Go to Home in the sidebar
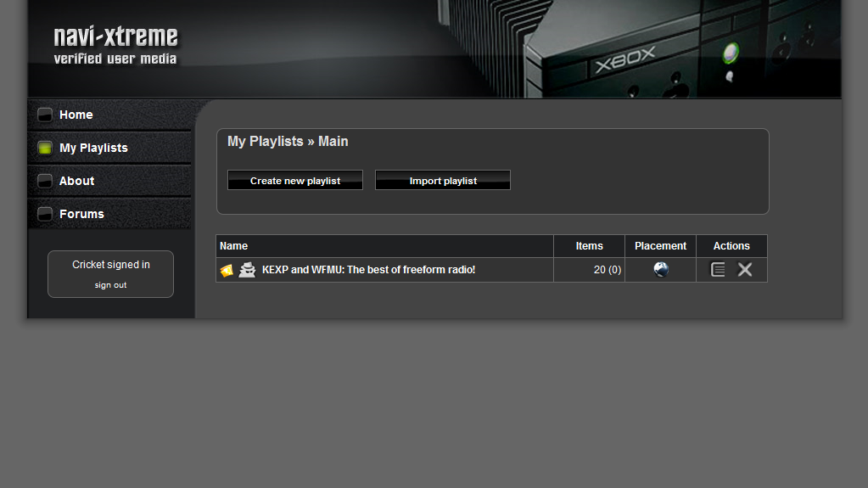The width and height of the screenshot is (868, 488). click(76, 115)
